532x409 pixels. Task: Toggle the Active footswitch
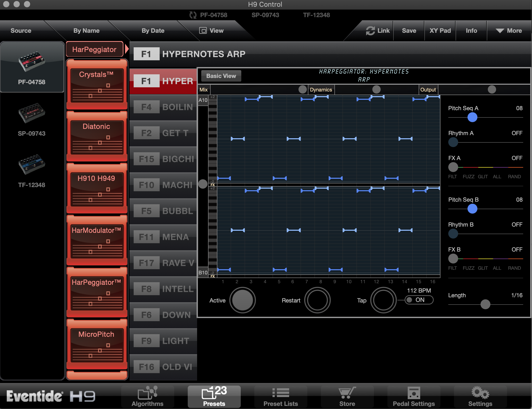click(242, 300)
